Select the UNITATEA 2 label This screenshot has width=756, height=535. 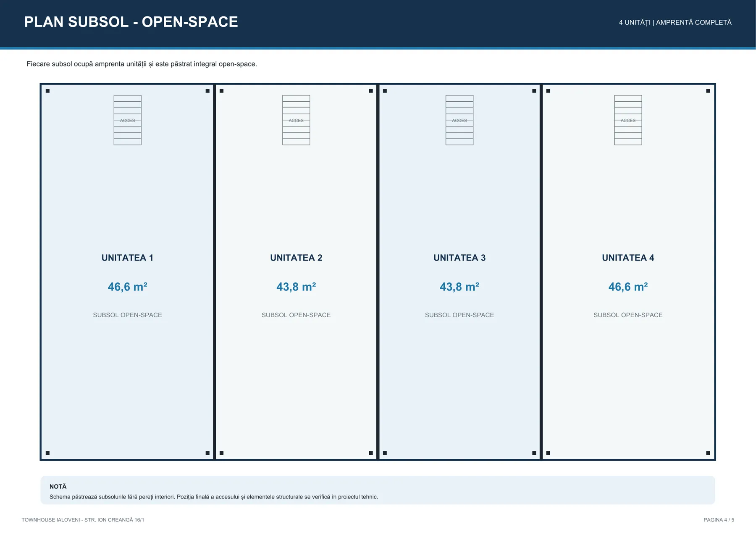[296, 258]
